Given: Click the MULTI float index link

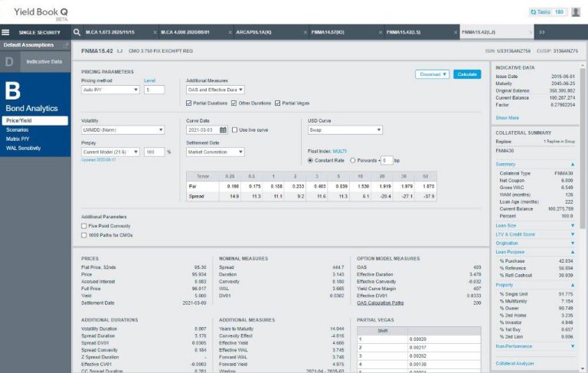Looking at the screenshot, I should [340, 151].
